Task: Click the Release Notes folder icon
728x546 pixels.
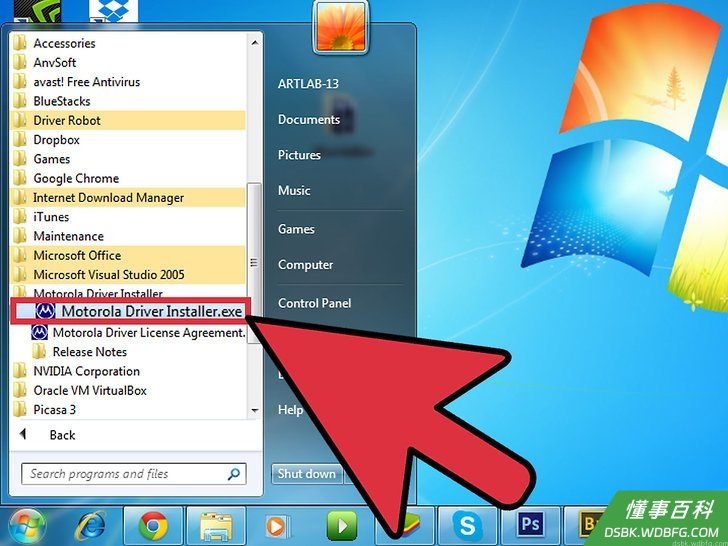Action: (x=39, y=352)
